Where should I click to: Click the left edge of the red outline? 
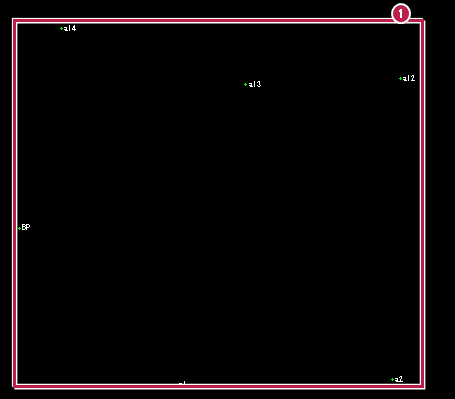[x=15, y=203]
